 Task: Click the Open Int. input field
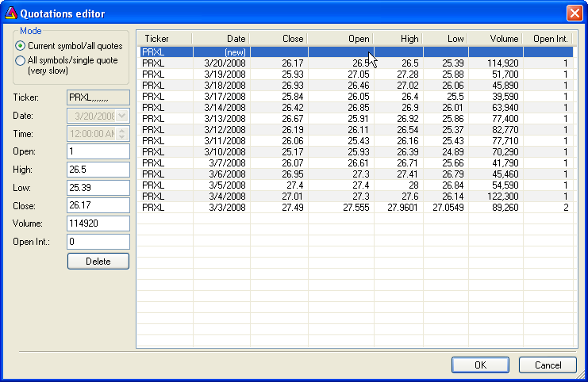(x=98, y=242)
